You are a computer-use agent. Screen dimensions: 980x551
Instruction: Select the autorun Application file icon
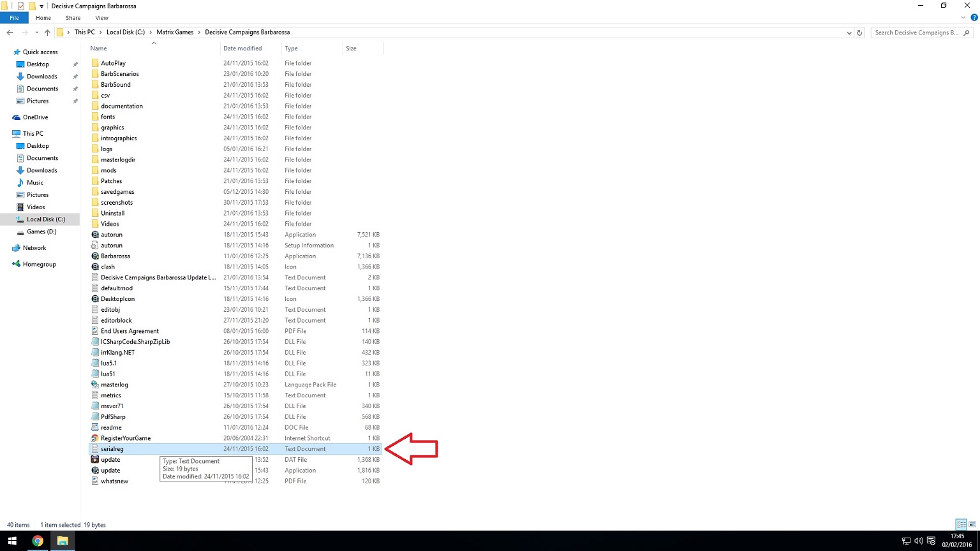pos(95,235)
